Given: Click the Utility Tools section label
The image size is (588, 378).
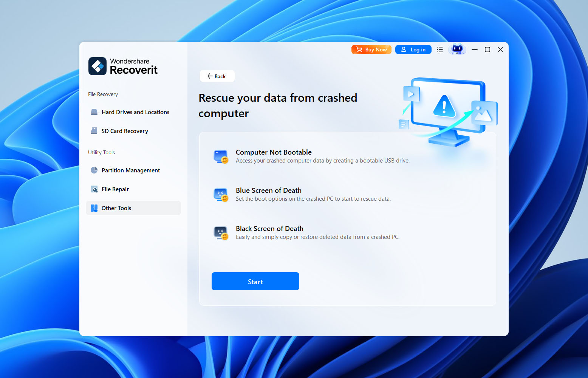Looking at the screenshot, I should (101, 152).
